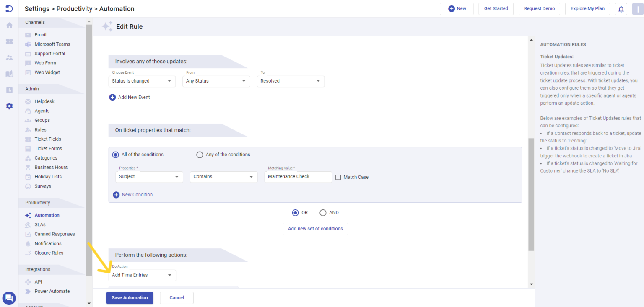Screen dimensions: 644x307
Task: Open the Contacts icon in the left sidebar
Action: tap(9, 57)
